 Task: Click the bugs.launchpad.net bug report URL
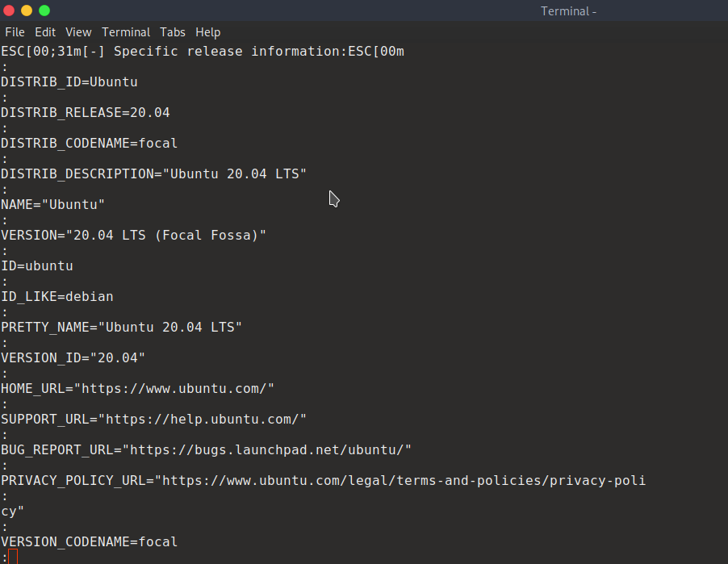click(270, 450)
